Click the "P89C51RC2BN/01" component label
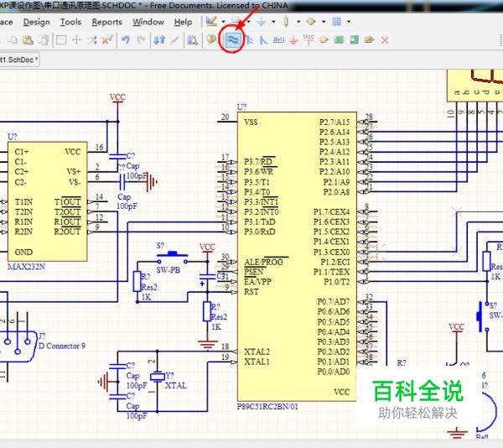Screen dimensions: 503x448 click(x=267, y=407)
